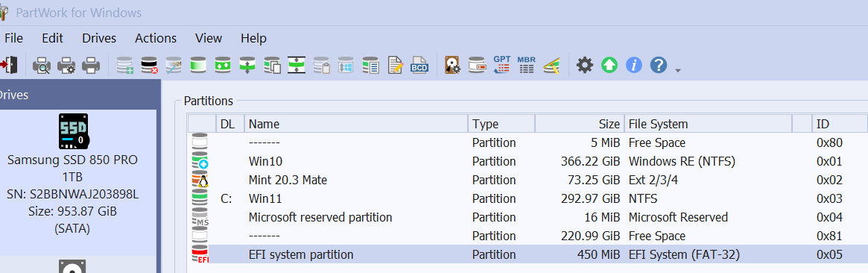Open print preview from toolbar
Image resolution: width=868 pixels, height=273 pixels.
pos(42,66)
